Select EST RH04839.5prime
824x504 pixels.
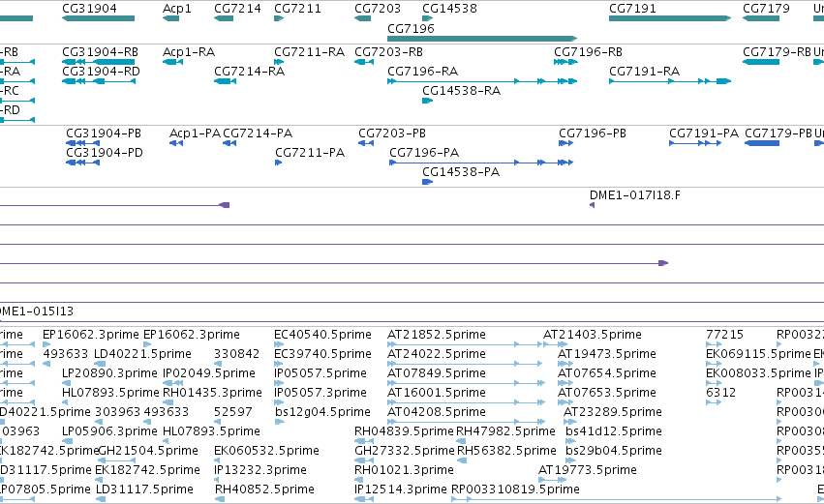(404, 431)
